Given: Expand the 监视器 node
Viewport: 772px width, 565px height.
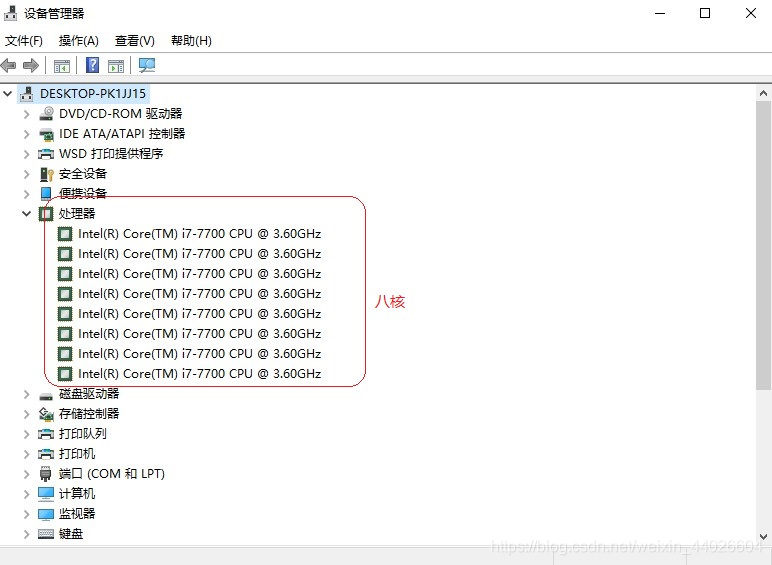Looking at the screenshot, I should [27, 514].
